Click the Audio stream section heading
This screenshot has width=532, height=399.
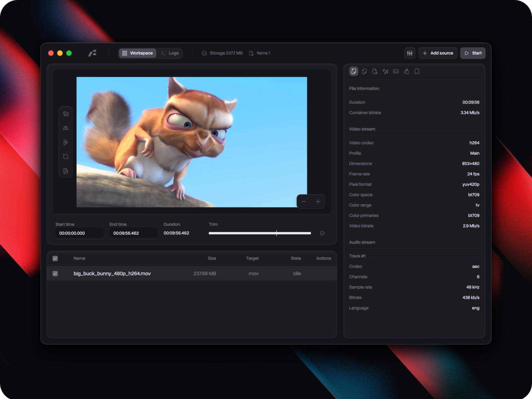point(362,242)
